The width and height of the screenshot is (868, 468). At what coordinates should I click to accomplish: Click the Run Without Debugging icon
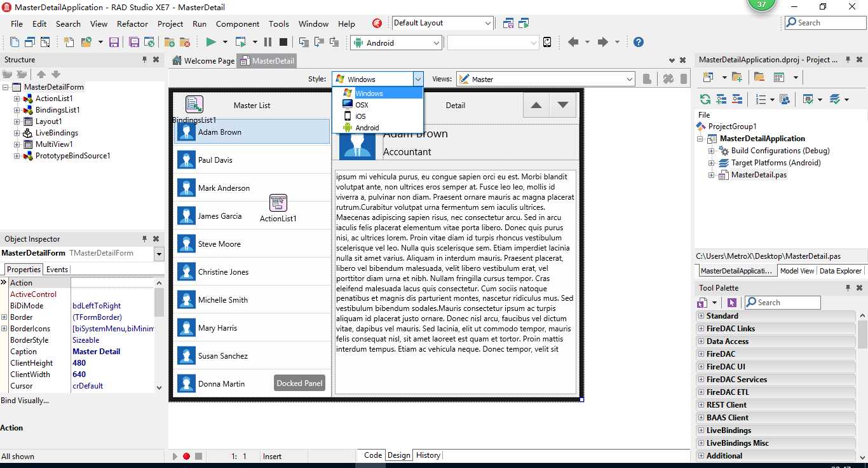(x=241, y=43)
